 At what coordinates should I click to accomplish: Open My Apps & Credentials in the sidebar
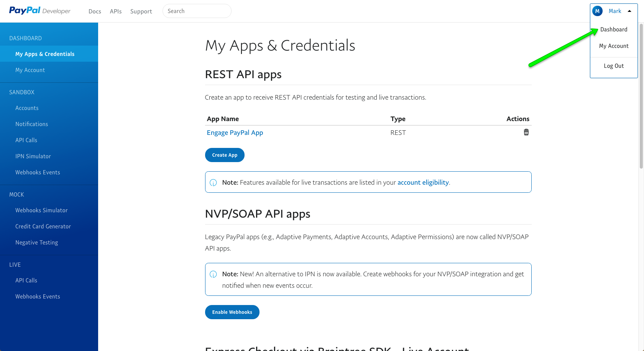(x=49, y=54)
